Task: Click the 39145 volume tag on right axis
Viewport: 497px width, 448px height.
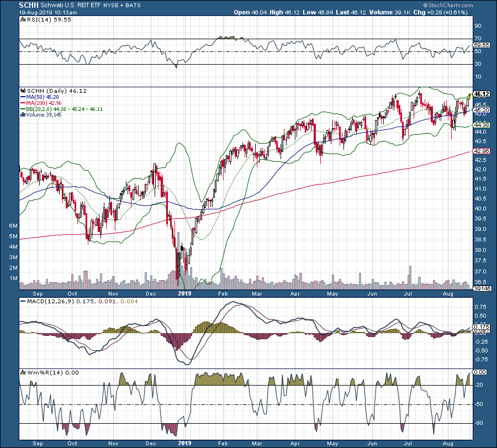Action: (482, 289)
